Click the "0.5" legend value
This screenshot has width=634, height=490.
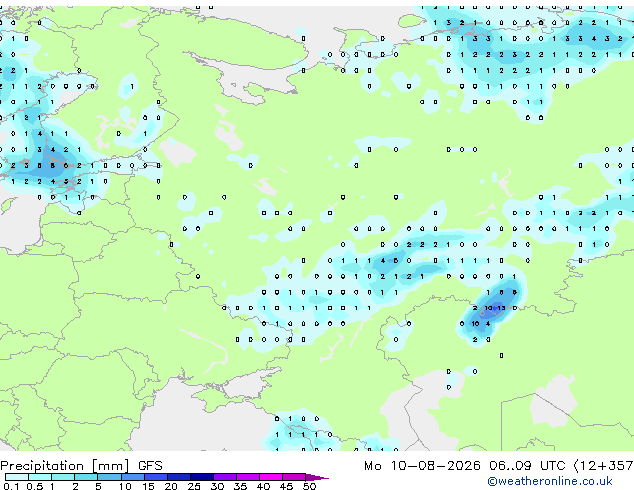click(34, 486)
